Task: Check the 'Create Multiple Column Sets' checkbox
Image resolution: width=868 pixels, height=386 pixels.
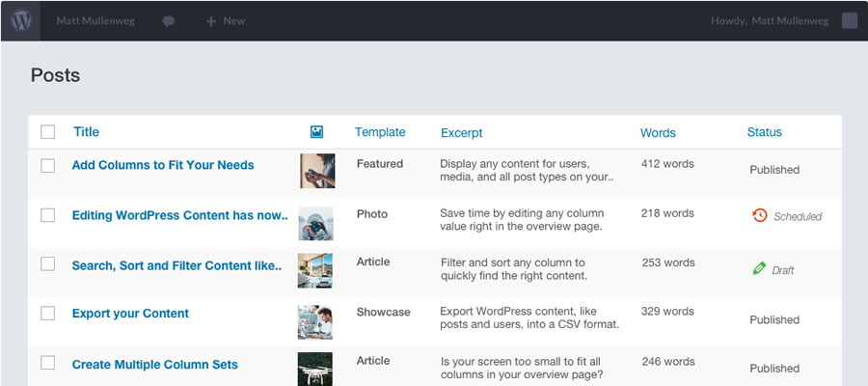Action: [48, 364]
